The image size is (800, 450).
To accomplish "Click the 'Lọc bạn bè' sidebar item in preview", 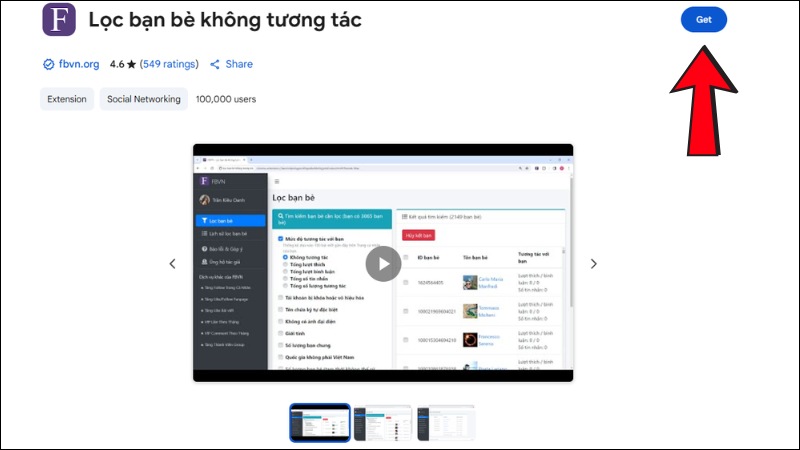I will (231, 221).
